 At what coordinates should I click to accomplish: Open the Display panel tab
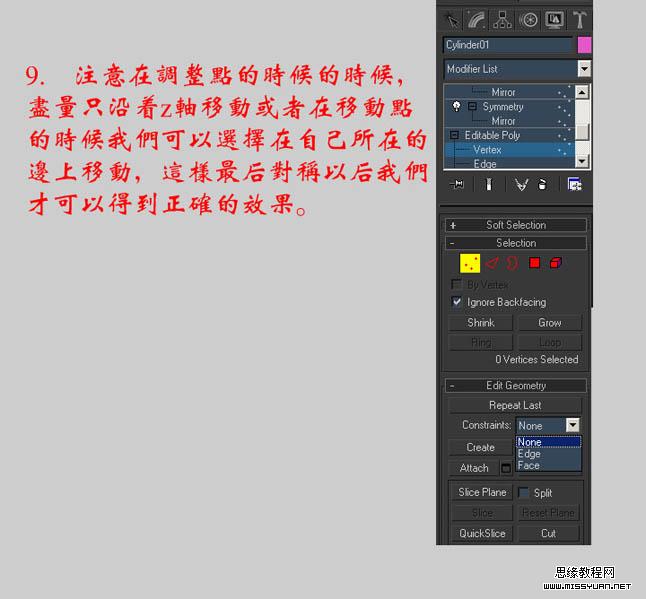point(554,19)
